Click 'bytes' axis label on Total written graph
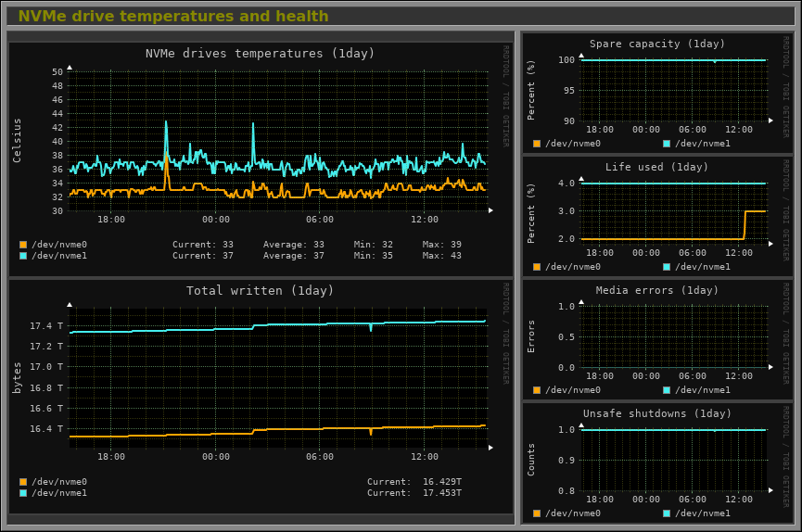The height and width of the screenshot is (532, 802). (x=18, y=378)
